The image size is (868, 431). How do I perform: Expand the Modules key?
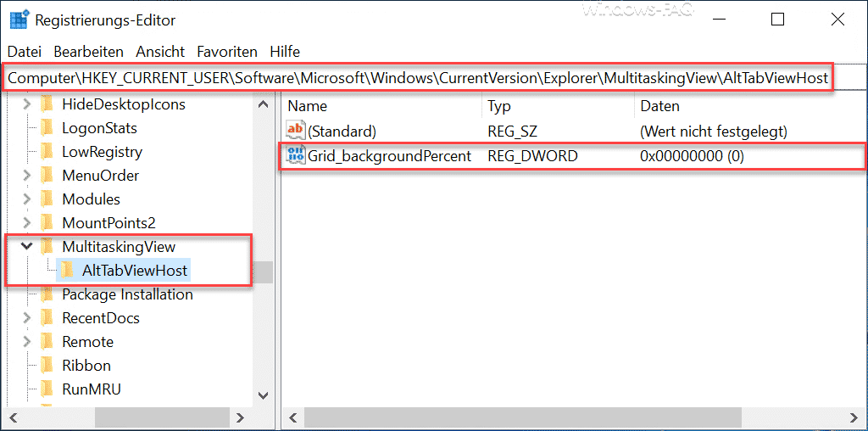[x=26, y=199]
